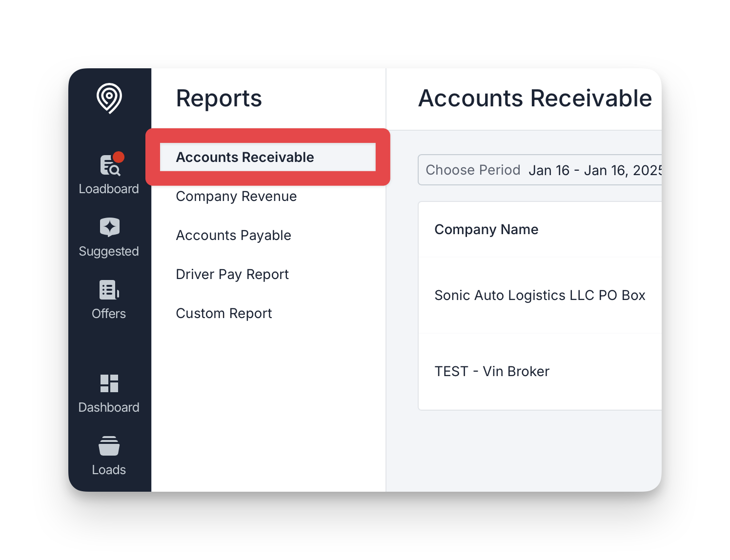This screenshot has width=730, height=560.
Task: Open the Dashboard grid icon
Action: 109,383
